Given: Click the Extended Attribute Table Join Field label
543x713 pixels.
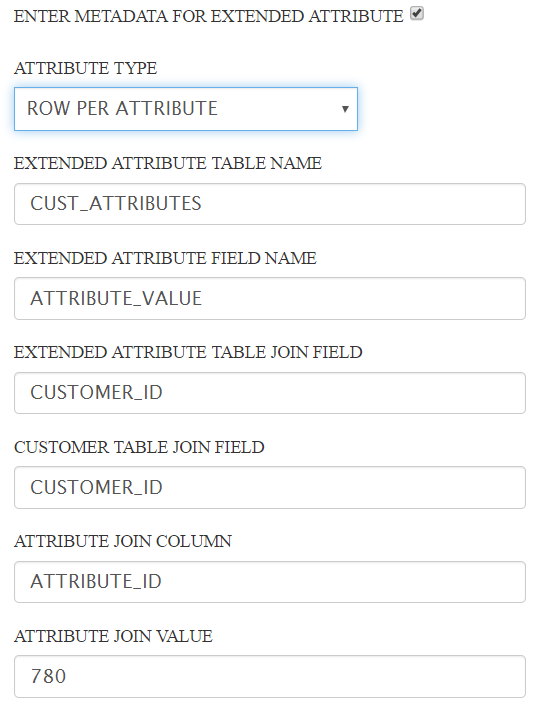Looking at the screenshot, I should (x=188, y=352).
